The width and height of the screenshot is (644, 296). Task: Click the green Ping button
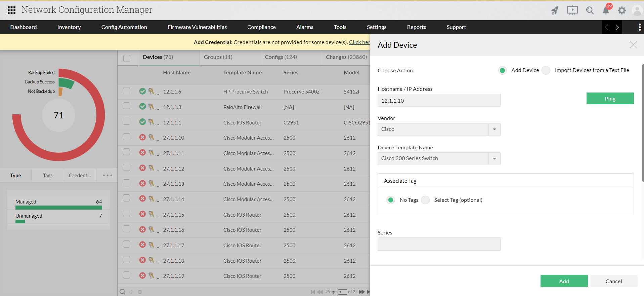coord(610,99)
